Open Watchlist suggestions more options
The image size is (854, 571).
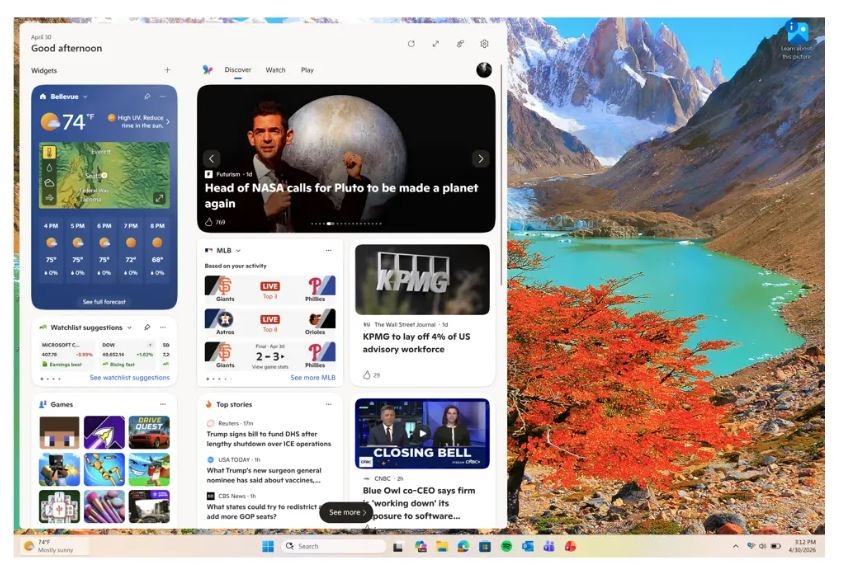click(x=163, y=327)
